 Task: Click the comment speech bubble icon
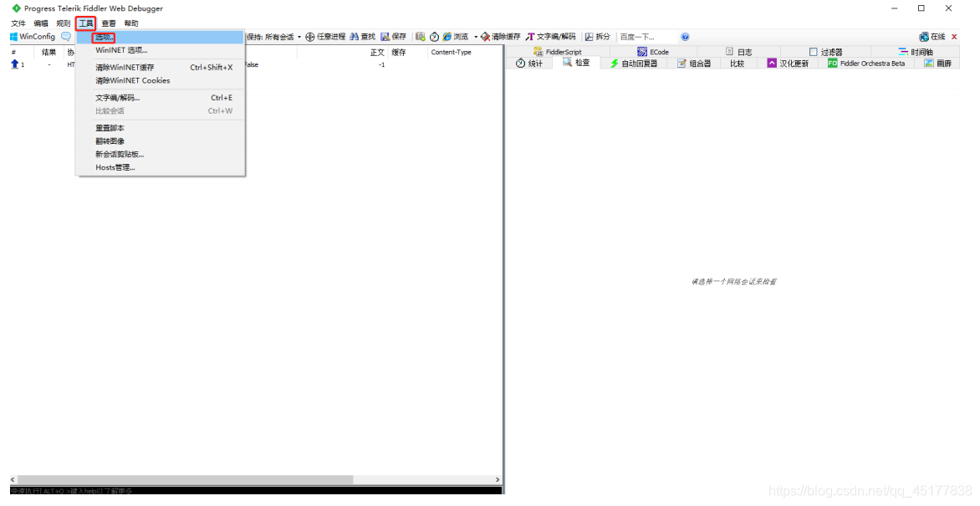click(x=65, y=37)
